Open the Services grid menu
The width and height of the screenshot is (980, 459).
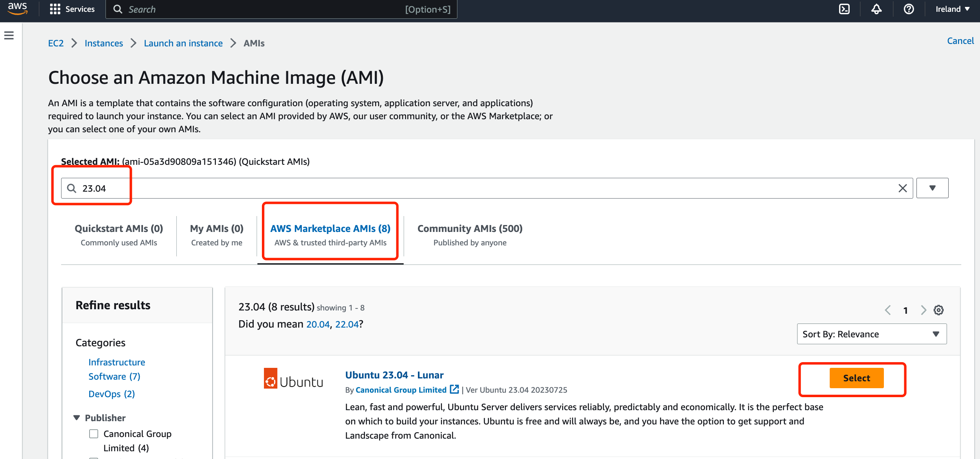72,9
